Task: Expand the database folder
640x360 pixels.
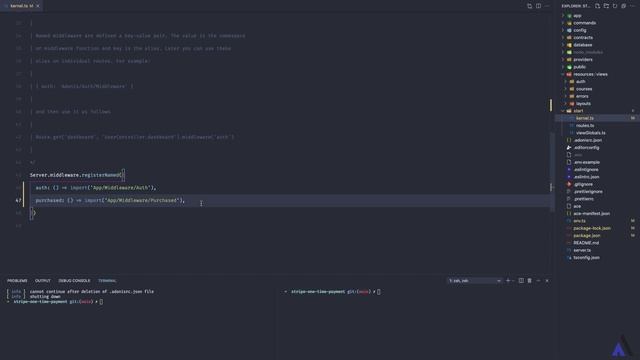Action: tap(582, 45)
